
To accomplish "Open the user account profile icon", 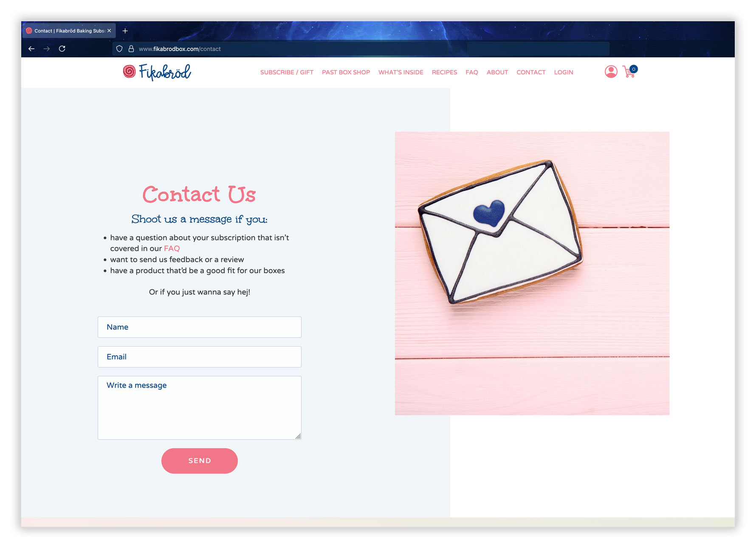I will tap(611, 72).
